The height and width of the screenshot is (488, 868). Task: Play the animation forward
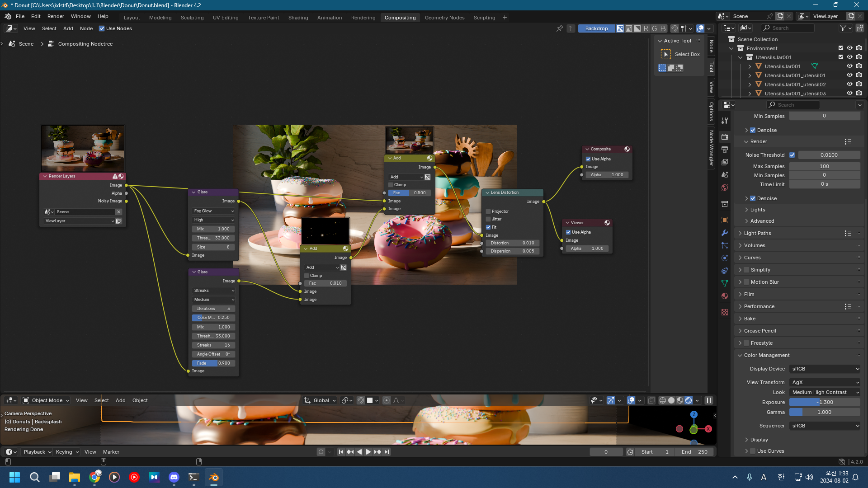[368, 452]
